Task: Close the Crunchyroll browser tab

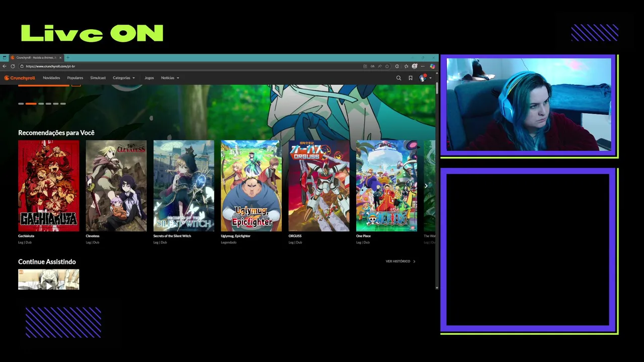Action: pos(60,57)
